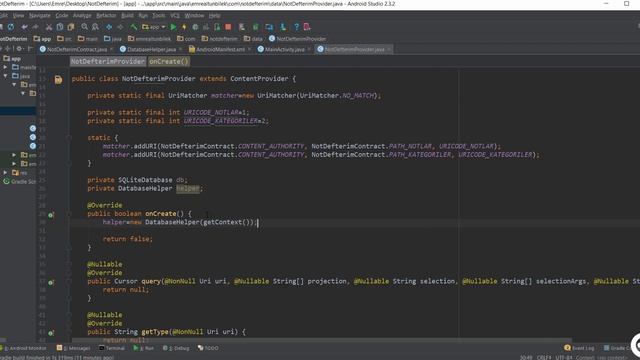Open the Android Monitor tool window
The height and width of the screenshot is (360, 640).
24,348
